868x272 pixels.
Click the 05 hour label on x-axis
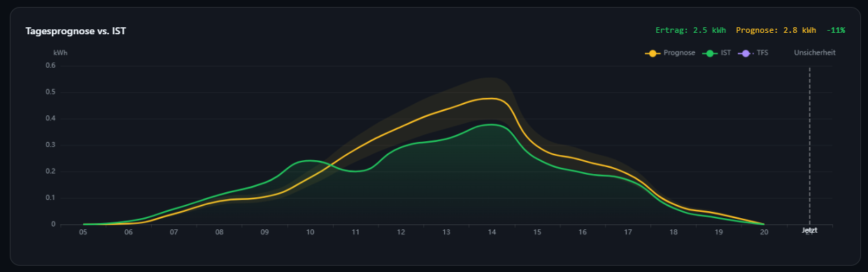pos(83,232)
